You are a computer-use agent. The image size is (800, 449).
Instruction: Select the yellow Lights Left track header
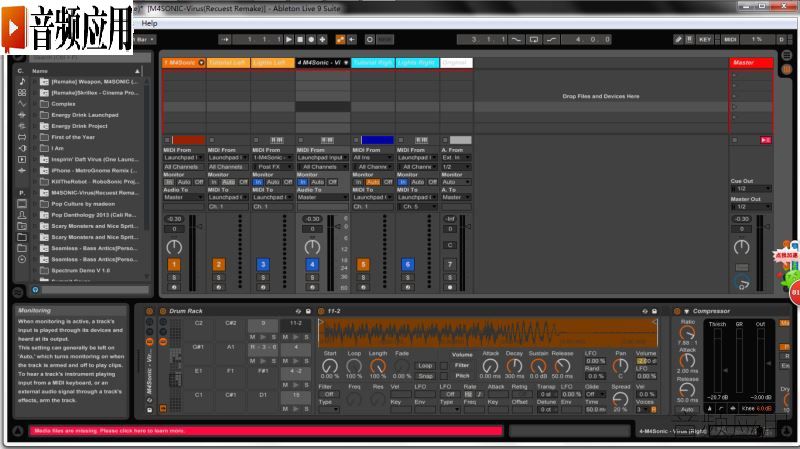click(x=272, y=62)
